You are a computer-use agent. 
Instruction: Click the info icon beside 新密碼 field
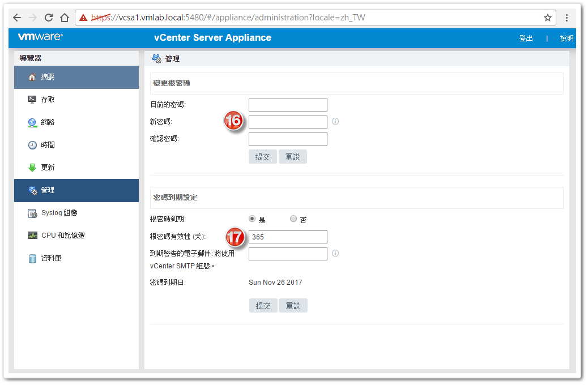[x=335, y=121]
